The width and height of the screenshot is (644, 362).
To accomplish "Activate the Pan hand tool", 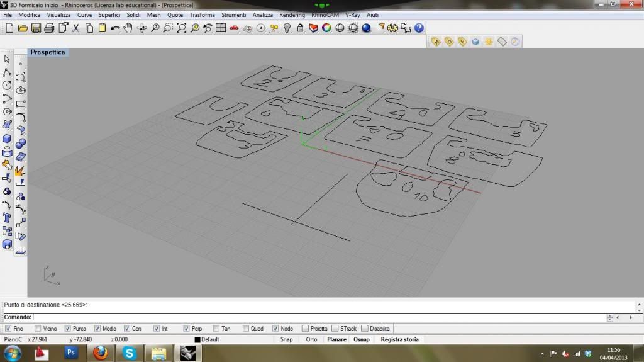I will click(128, 28).
